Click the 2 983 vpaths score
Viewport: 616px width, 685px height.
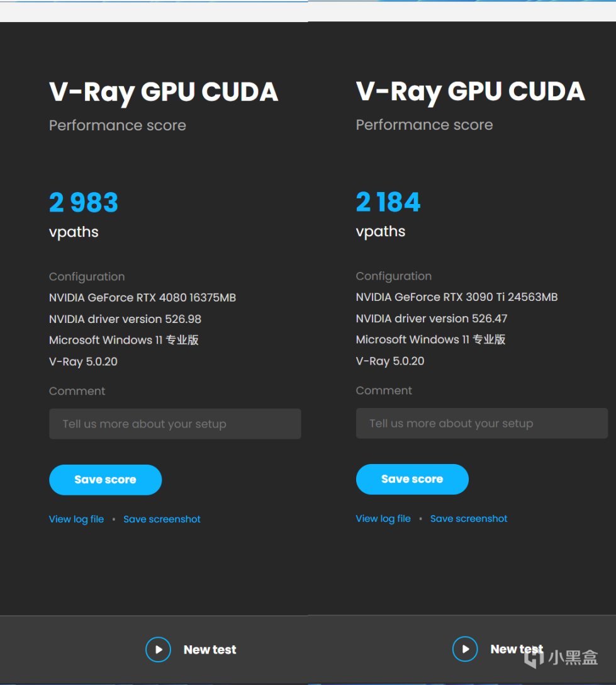(x=84, y=203)
